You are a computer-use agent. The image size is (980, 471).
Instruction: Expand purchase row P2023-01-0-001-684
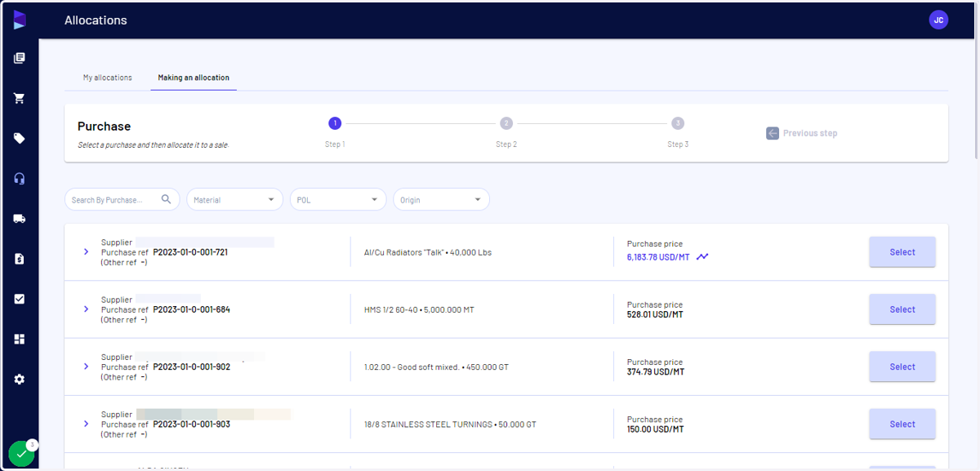86,309
